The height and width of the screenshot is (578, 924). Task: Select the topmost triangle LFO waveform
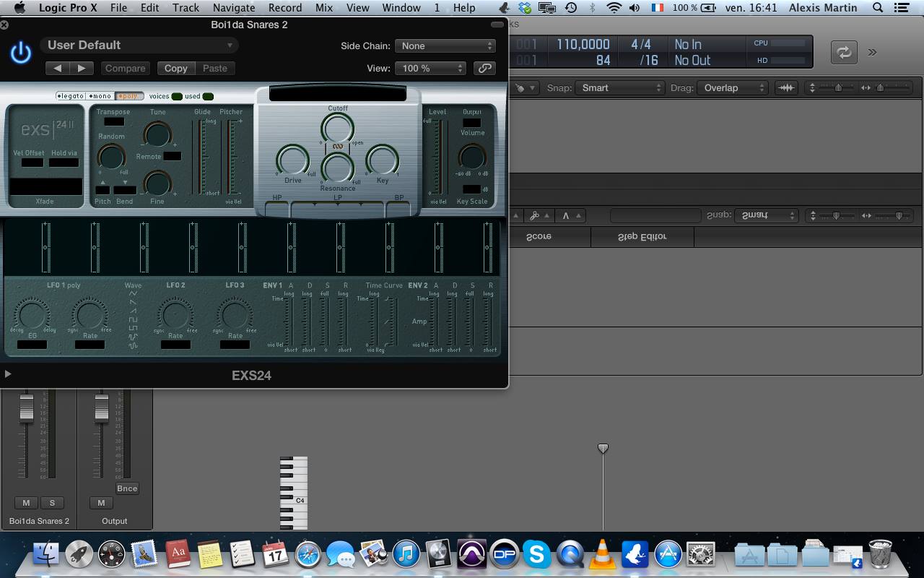point(133,294)
